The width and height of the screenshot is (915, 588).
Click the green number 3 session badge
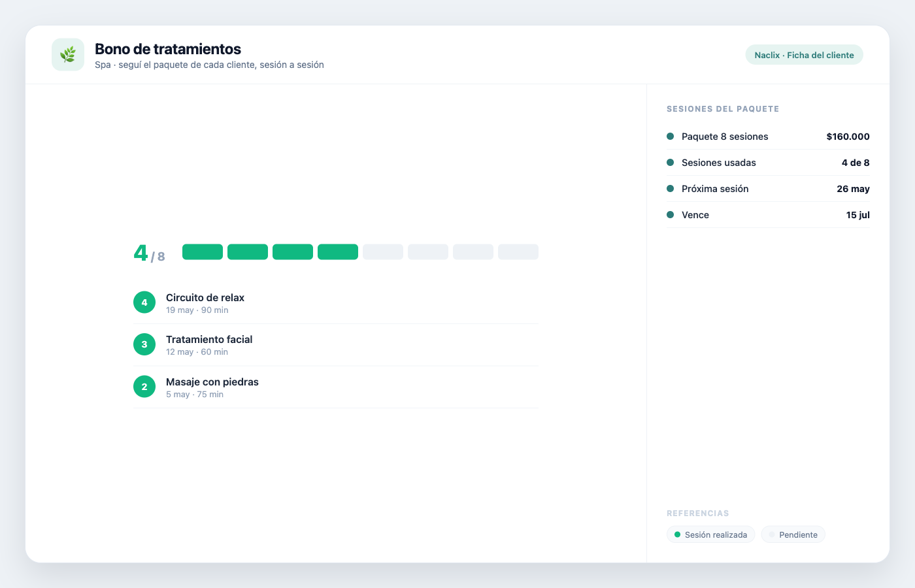click(x=144, y=344)
